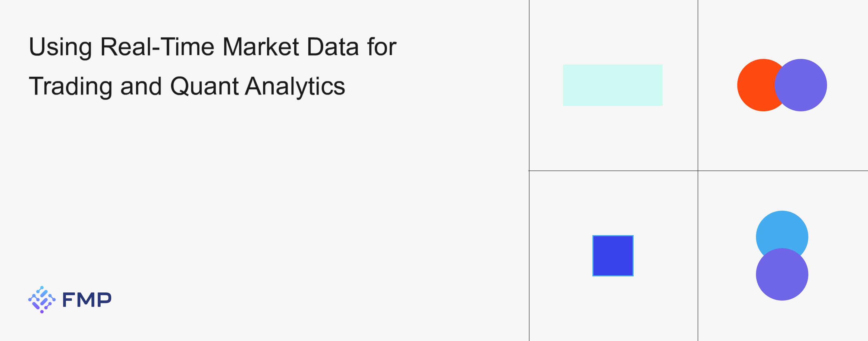
Task: Click the word "Quant" in the title
Action: click(x=205, y=86)
